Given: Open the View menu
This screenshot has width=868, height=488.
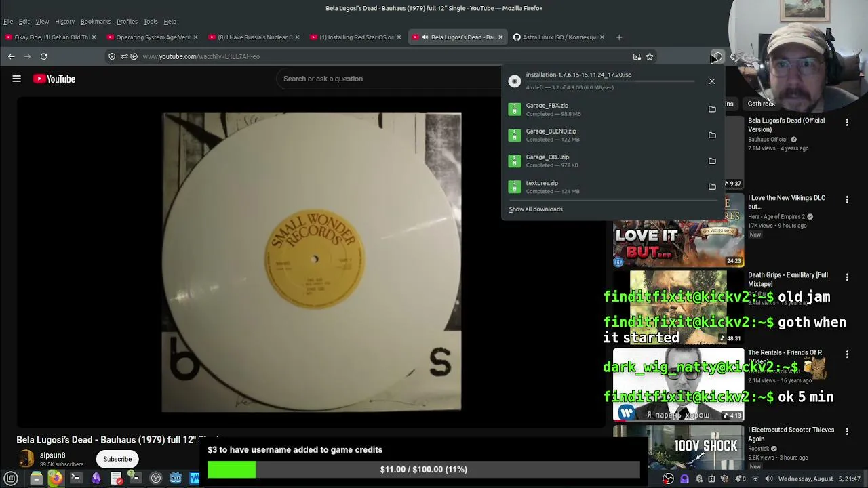Looking at the screenshot, I should (42, 22).
